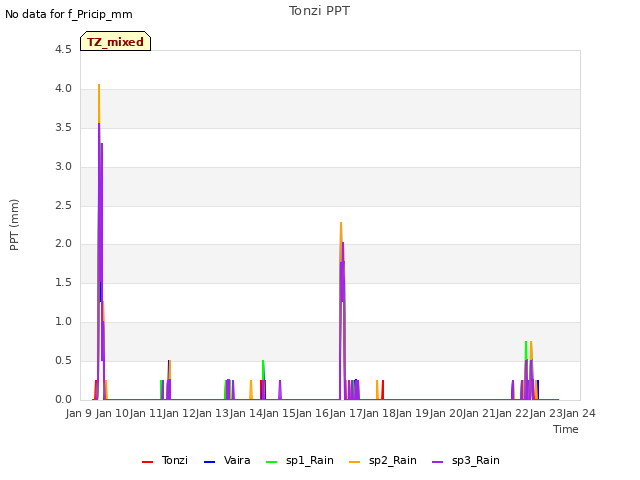The image size is (640, 480).
Task: Click the orange sp2_Rain legend color marker
Action: coord(354,462)
